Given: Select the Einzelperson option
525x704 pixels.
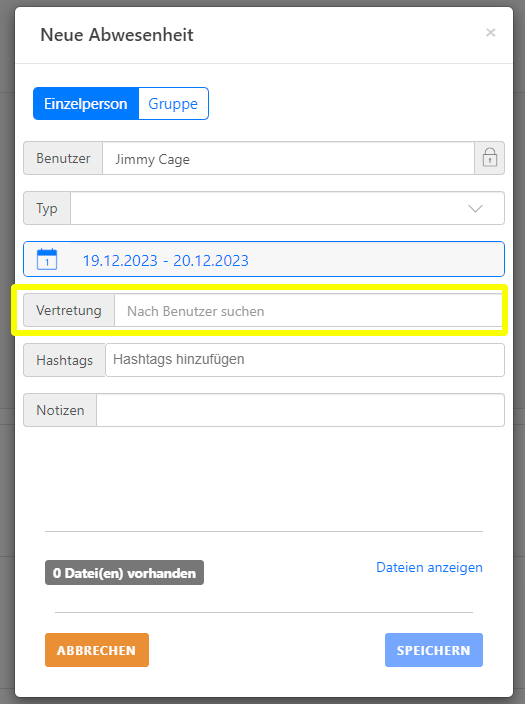Looking at the screenshot, I should (86, 104).
